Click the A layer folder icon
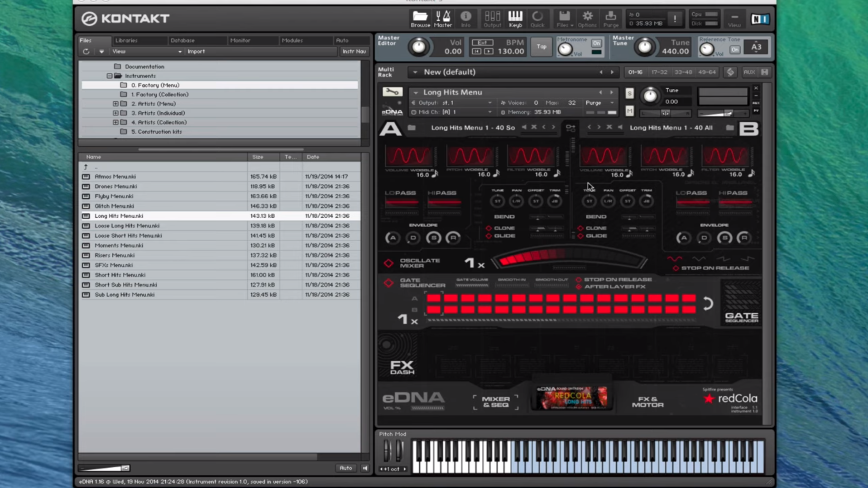868x488 pixels. (x=412, y=128)
